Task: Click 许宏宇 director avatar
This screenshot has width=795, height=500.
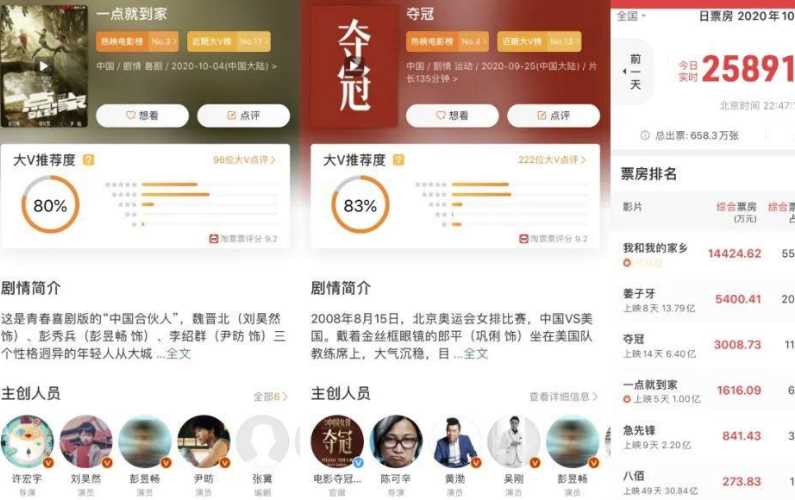Action: coord(27,442)
